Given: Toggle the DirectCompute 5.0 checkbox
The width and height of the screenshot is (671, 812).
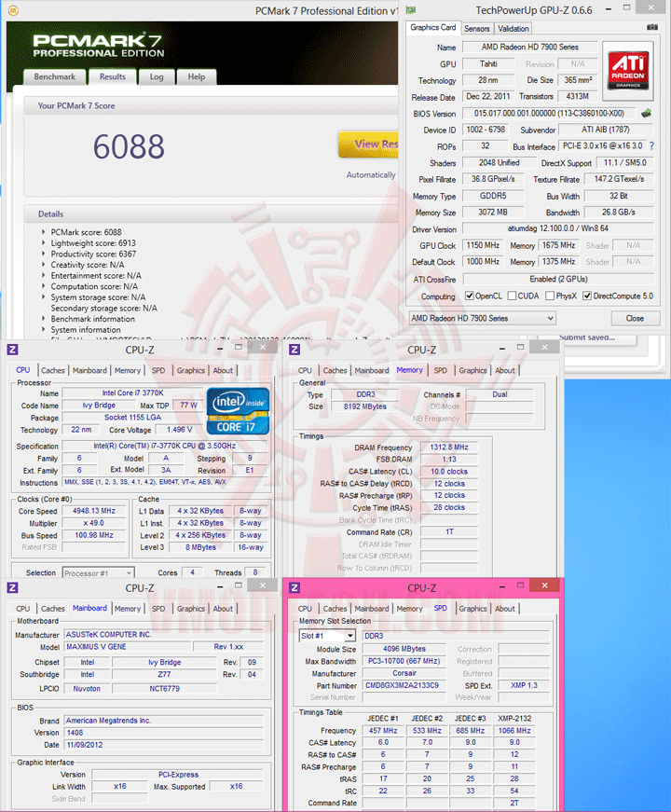Looking at the screenshot, I should [587, 296].
